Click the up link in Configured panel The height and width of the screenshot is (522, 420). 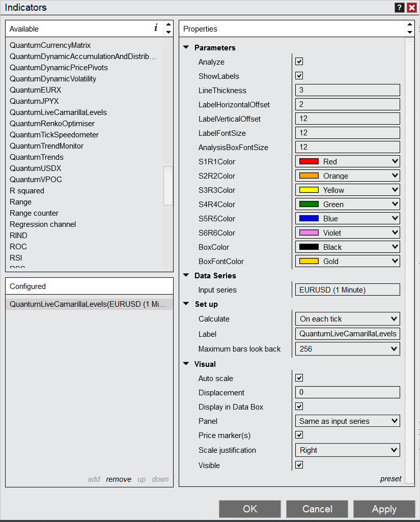click(142, 479)
